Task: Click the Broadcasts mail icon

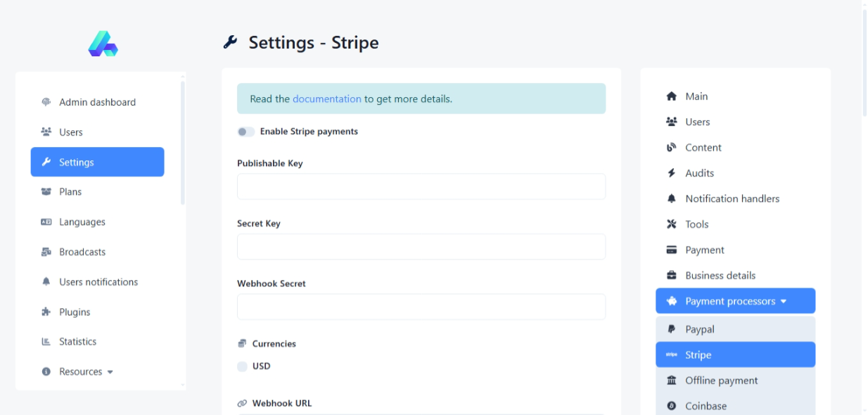Action: 46,252
